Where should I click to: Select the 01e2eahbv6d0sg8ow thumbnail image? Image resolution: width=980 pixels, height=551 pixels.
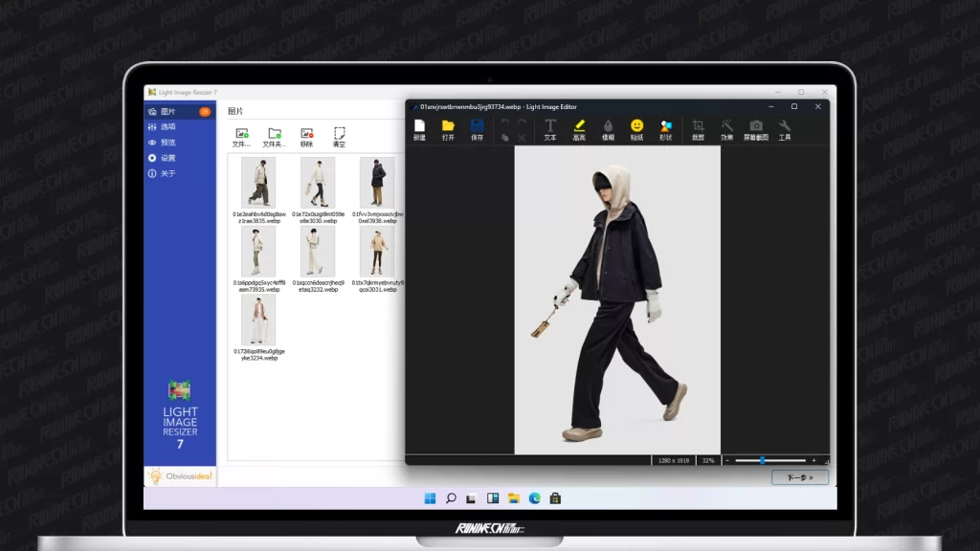pyautogui.click(x=257, y=183)
